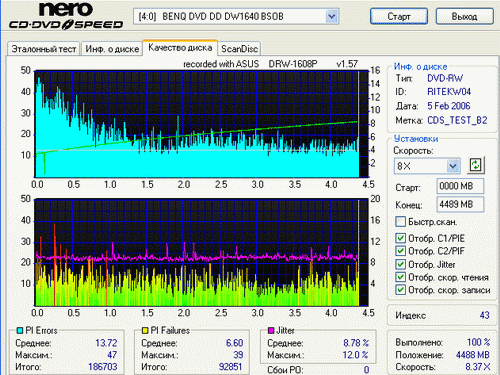Click the disc date 5 Feb 2006
This screenshot has height=375, width=500.
point(449,106)
